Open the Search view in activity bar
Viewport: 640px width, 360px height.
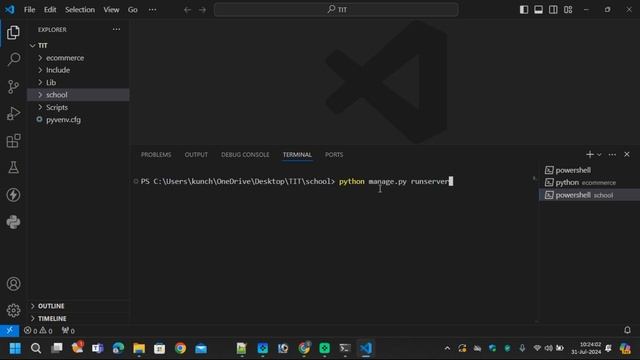coord(13,59)
